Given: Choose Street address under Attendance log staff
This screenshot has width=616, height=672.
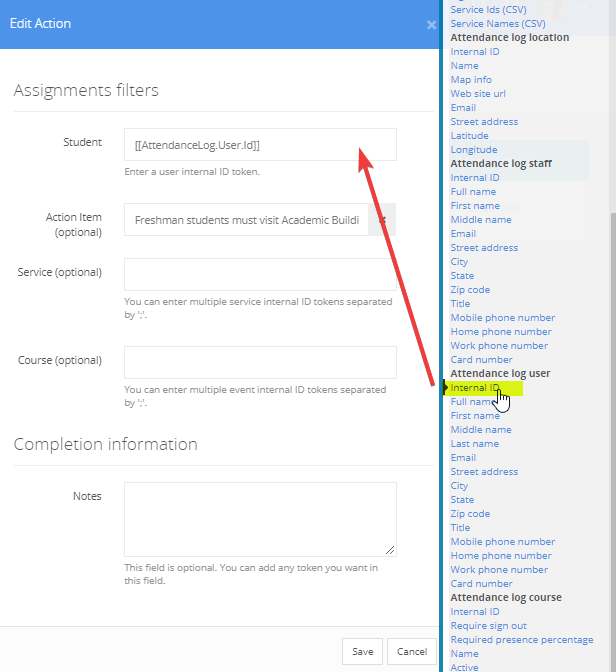Looking at the screenshot, I should coord(484,248).
